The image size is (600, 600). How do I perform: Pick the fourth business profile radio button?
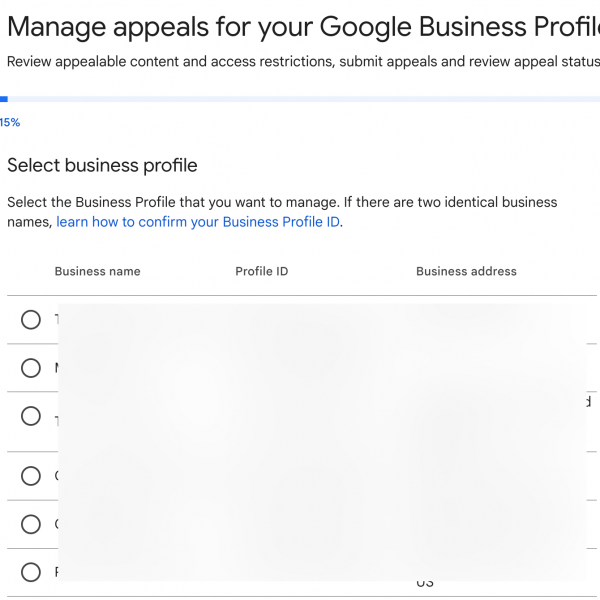[31, 476]
